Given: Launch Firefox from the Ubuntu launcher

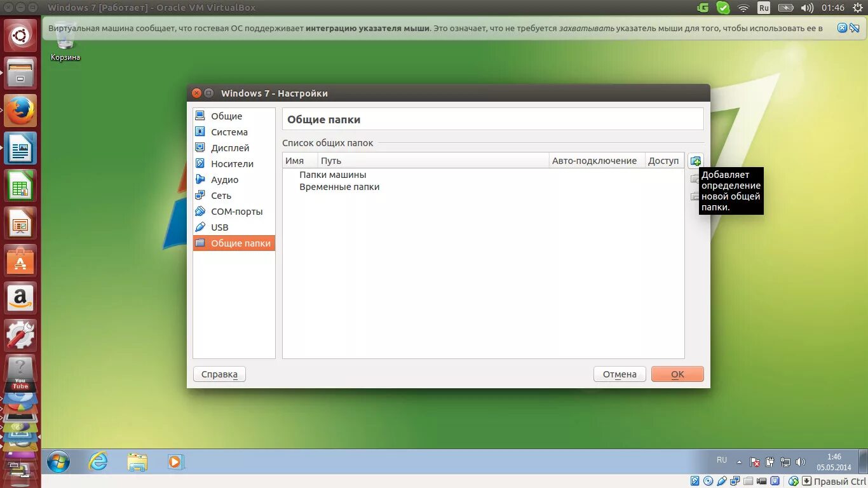Looking at the screenshot, I should (21, 111).
